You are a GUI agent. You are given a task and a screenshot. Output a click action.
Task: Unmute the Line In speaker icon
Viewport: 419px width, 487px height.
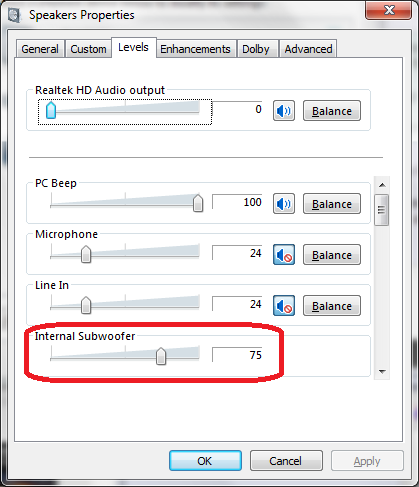(x=284, y=305)
